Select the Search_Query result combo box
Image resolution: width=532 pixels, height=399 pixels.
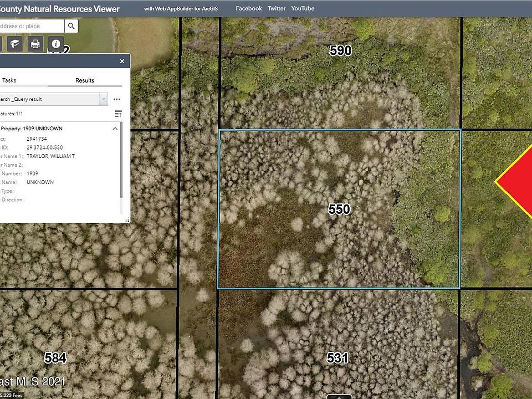[x=53, y=99]
